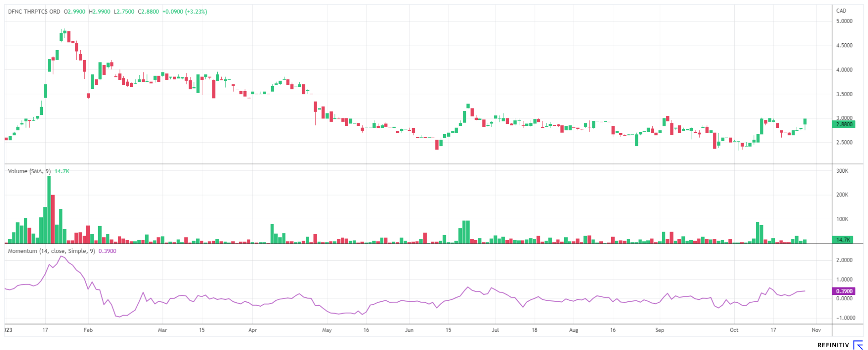The height and width of the screenshot is (350, 868).
Task: Select the DFNC THRPTCS ORD symbol title
Action: 34,12
